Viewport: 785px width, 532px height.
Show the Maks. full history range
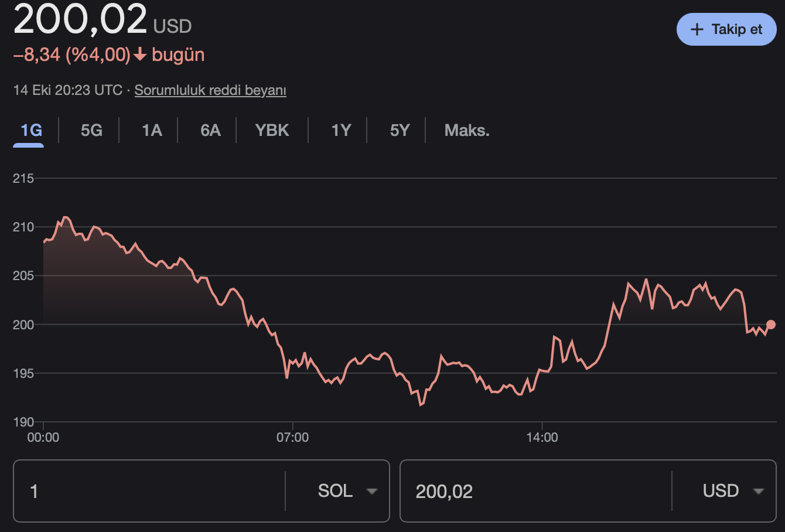click(466, 130)
